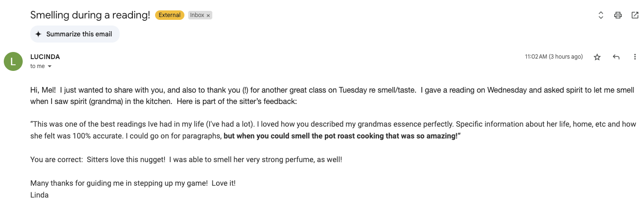Click the "Linda" signature line

(x=39, y=195)
